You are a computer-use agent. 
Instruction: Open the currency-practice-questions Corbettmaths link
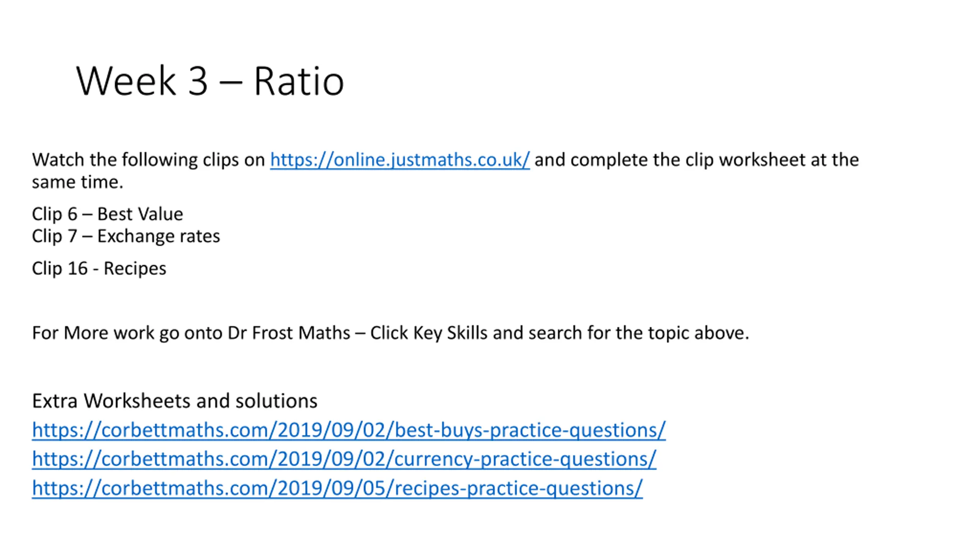point(344,459)
